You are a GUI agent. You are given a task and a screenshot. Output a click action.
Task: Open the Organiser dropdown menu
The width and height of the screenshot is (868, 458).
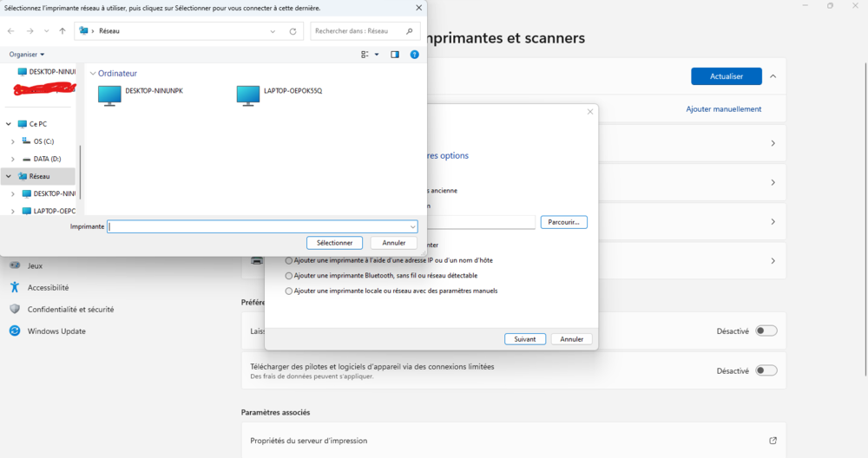coord(27,54)
